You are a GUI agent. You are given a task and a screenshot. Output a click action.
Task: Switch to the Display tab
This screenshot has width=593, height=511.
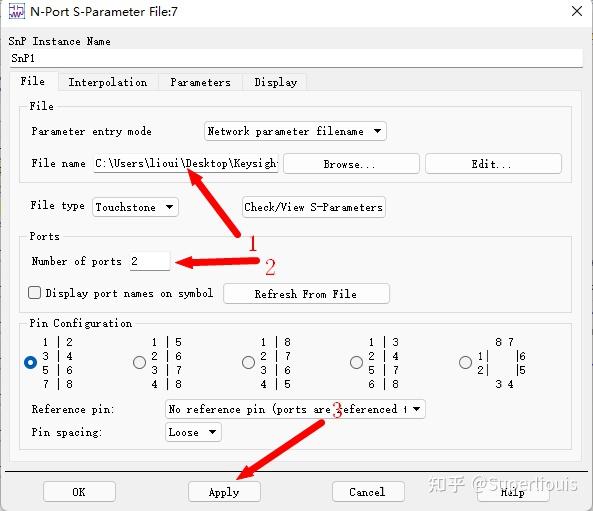coord(276,82)
